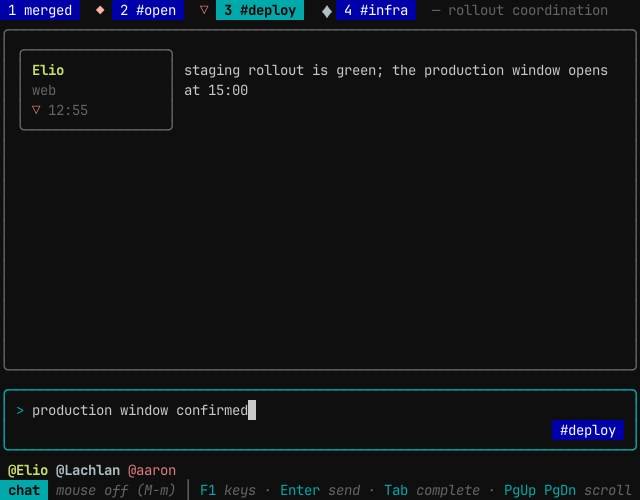Switch to the '1 merged' tab

(x=40, y=10)
